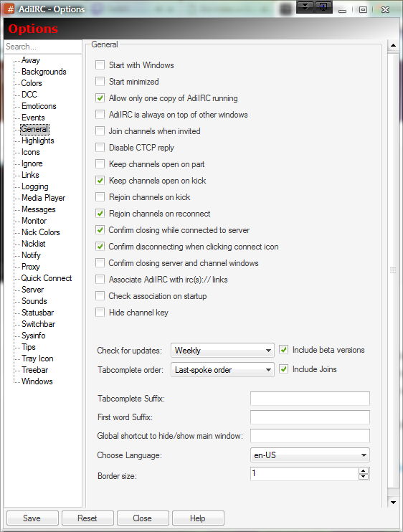The height and width of the screenshot is (532, 403).
Task: Save the options
Action: (x=32, y=518)
